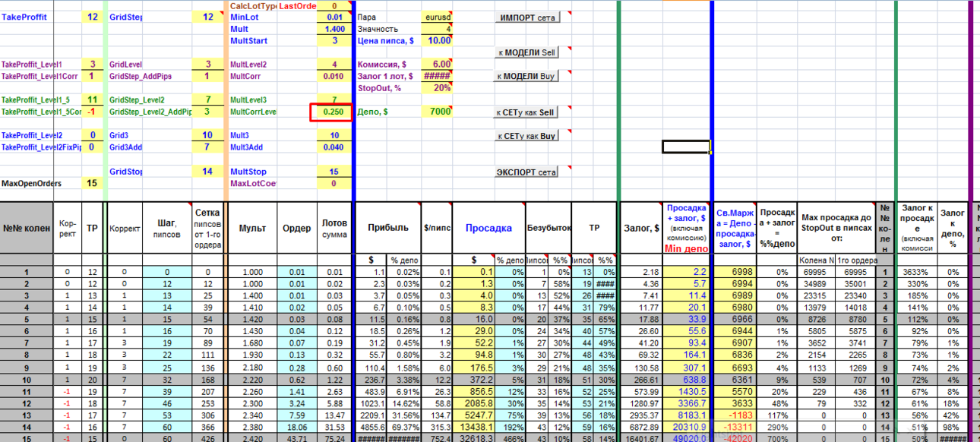This screenshot has width=980, height=442.
Task: Click the Залог, $ column header
Action: coord(641,228)
